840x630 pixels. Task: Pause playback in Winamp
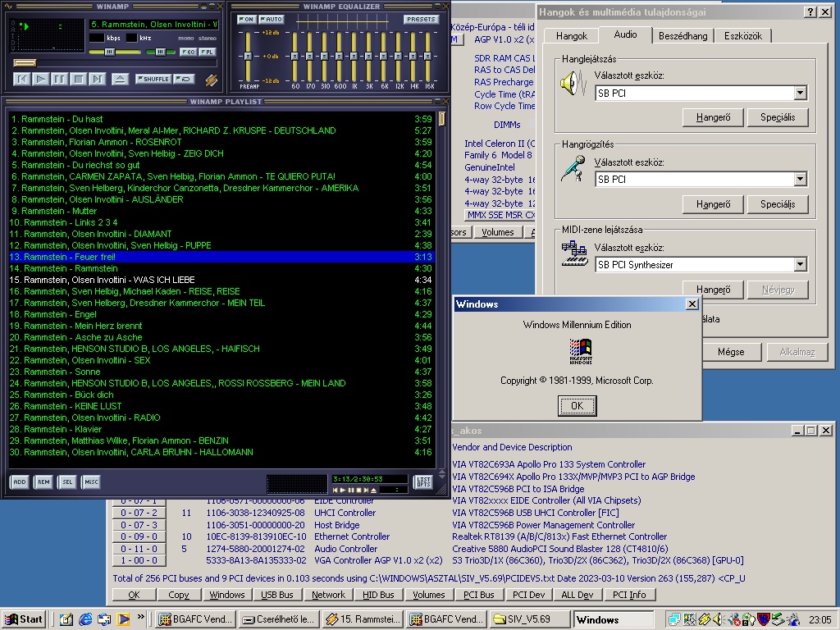coord(59,79)
